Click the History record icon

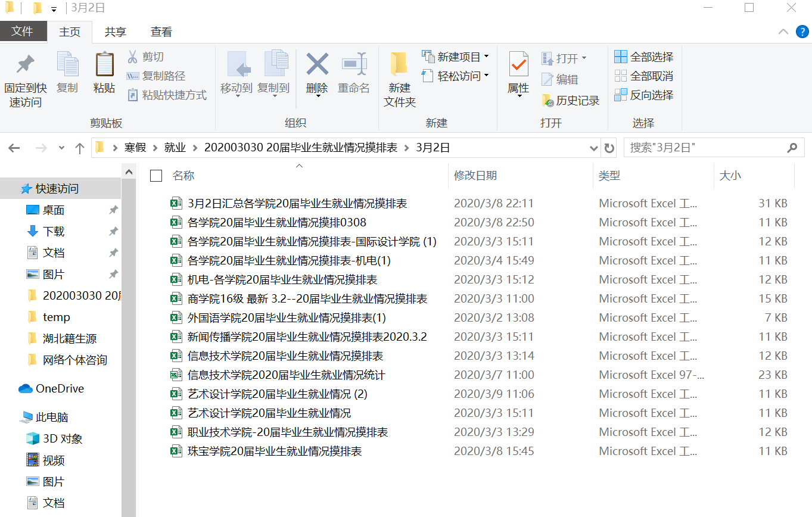click(547, 101)
